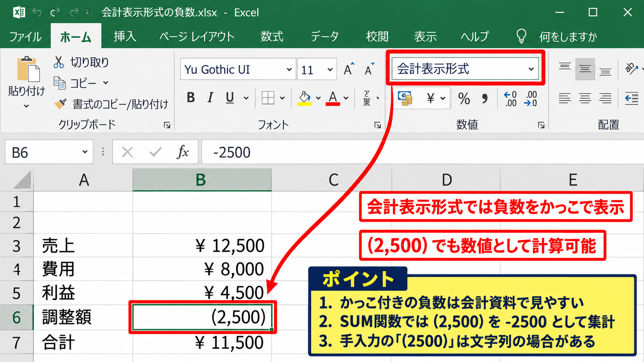Click accounting number format coins icon
Viewport: 644px width, 362px height.
tap(405, 98)
